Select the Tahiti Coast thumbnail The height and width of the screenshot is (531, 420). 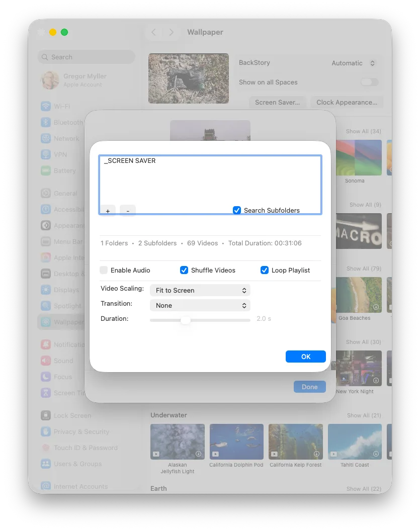pos(355,441)
